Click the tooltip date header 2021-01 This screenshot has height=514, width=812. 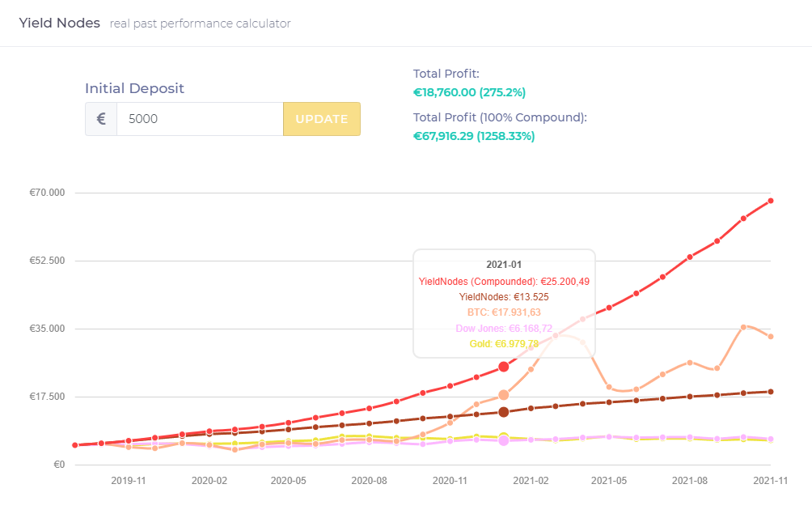pyautogui.click(x=504, y=265)
